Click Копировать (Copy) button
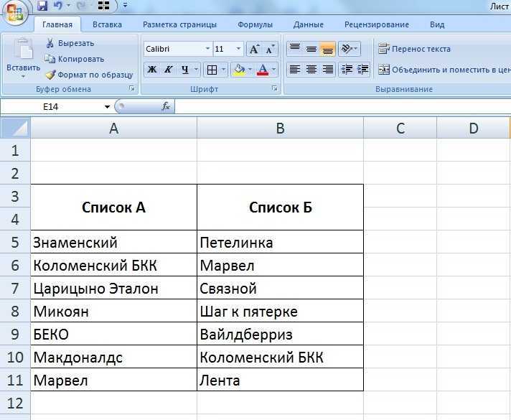This screenshot has width=511, height=420. pyautogui.click(x=75, y=59)
